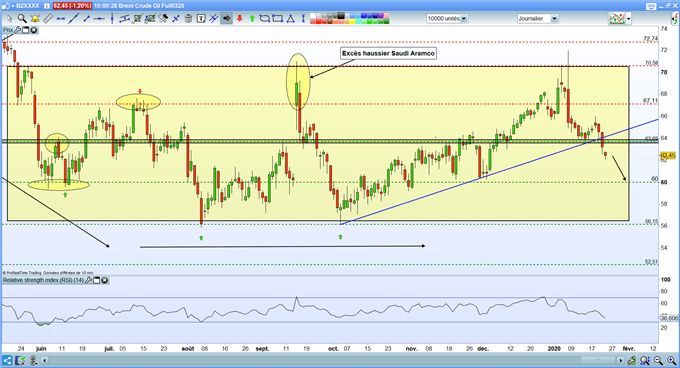
Task: Open the alert bell tool
Action: [x=35, y=19]
